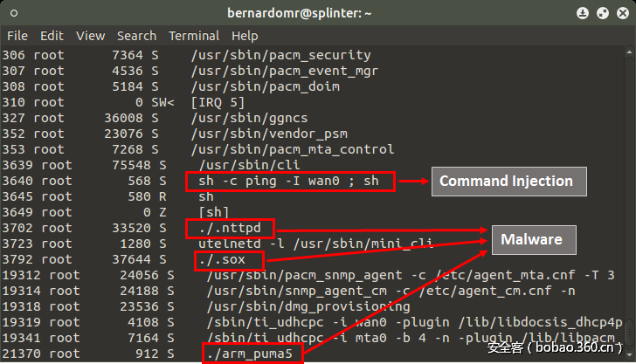Click the text /usr/sbin/cli

pos(250,165)
